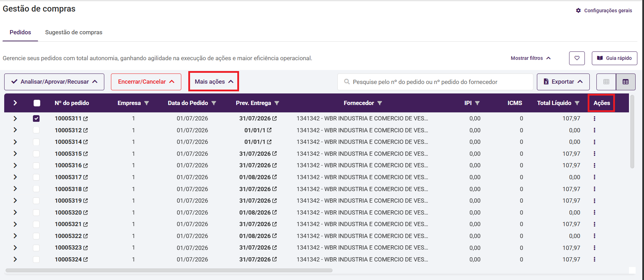Viewport: 644px width, 280px height.
Task: Open delivery date 01/08/2026 for order 10005322
Action: 255,236
